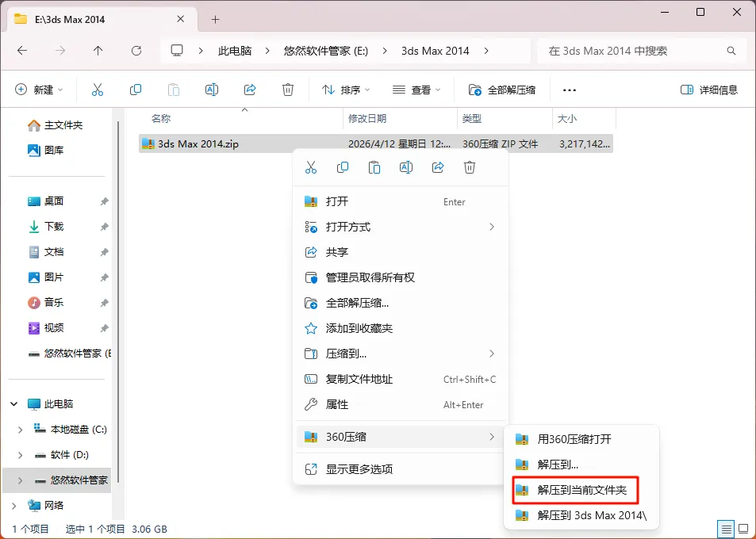Choose 添加到收藏夹

401,328
